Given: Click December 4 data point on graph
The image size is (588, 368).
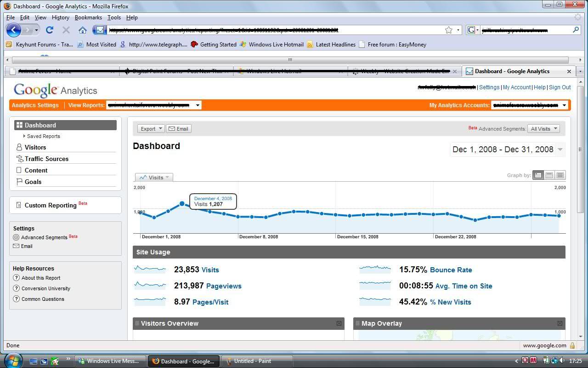Looking at the screenshot, I should coord(182,203).
